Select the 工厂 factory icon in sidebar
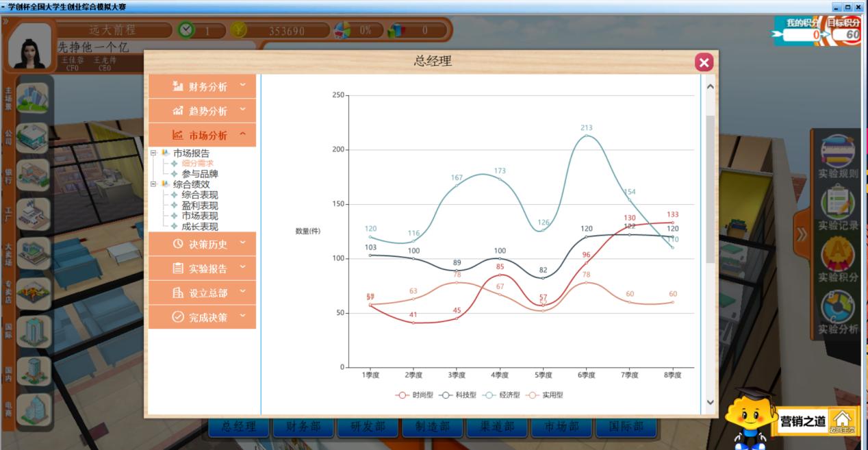 33,214
